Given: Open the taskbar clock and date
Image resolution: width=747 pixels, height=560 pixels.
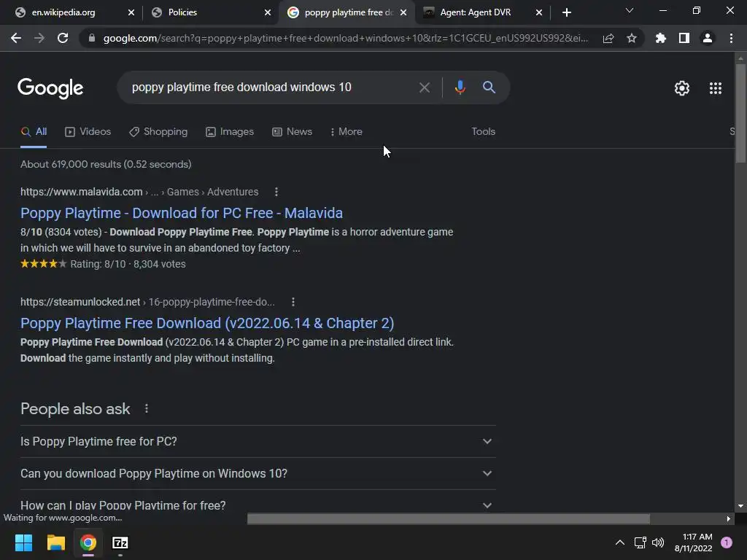Looking at the screenshot, I should pyautogui.click(x=693, y=542).
